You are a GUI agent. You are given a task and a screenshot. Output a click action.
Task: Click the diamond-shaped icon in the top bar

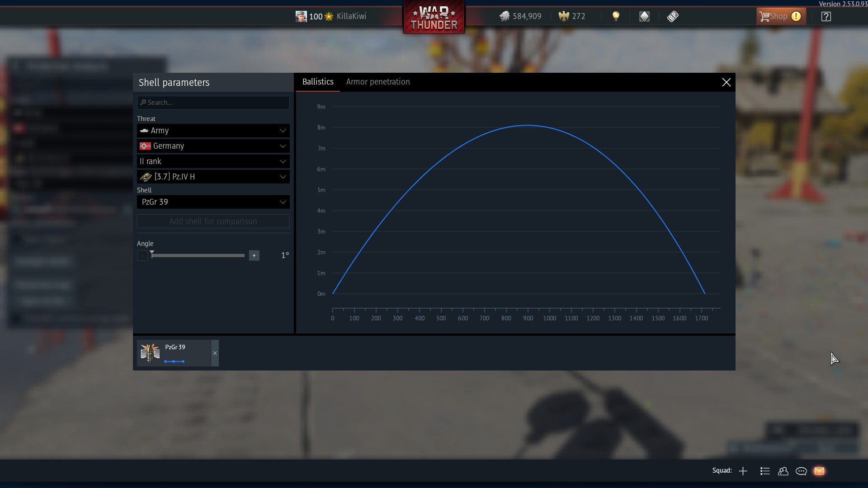point(644,16)
